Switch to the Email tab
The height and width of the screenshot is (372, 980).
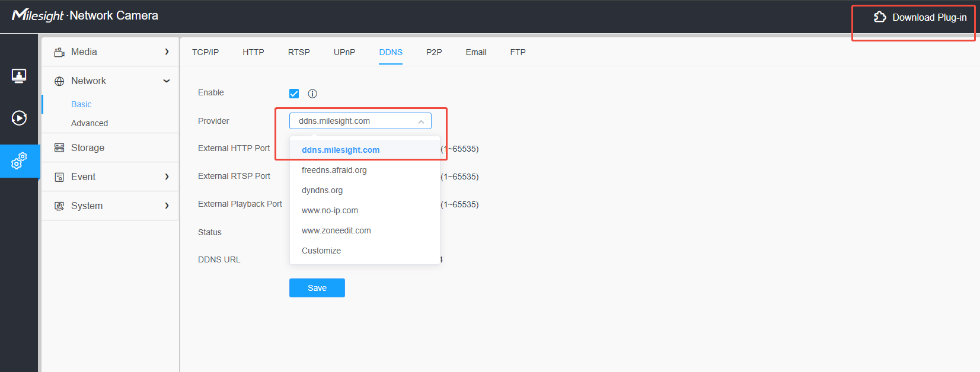point(476,52)
